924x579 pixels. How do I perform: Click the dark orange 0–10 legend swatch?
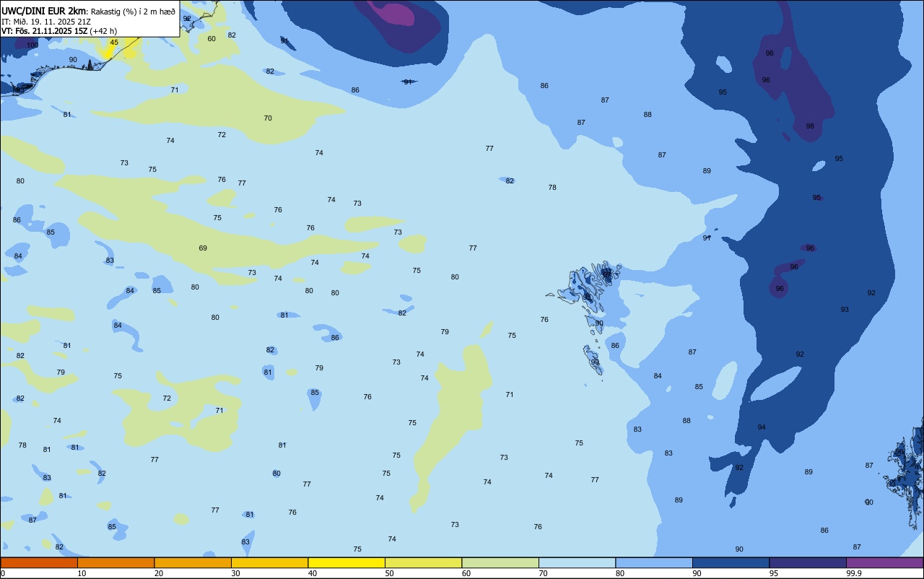coord(39,562)
